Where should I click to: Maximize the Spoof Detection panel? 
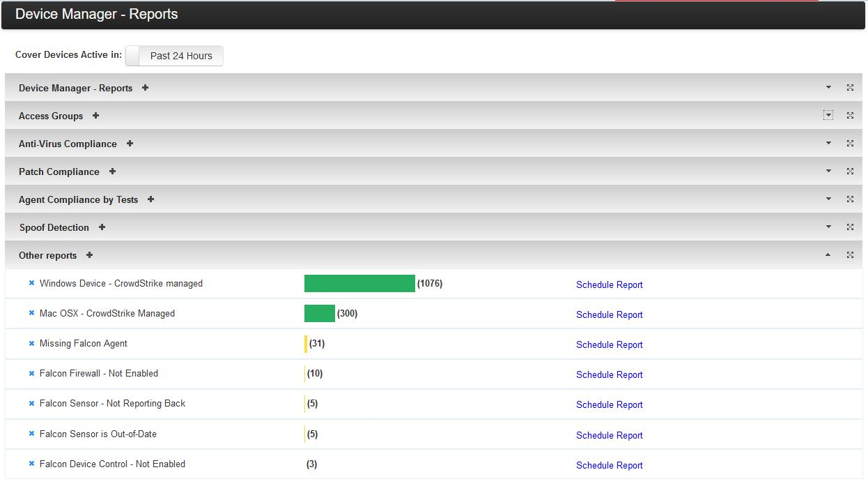(x=850, y=227)
